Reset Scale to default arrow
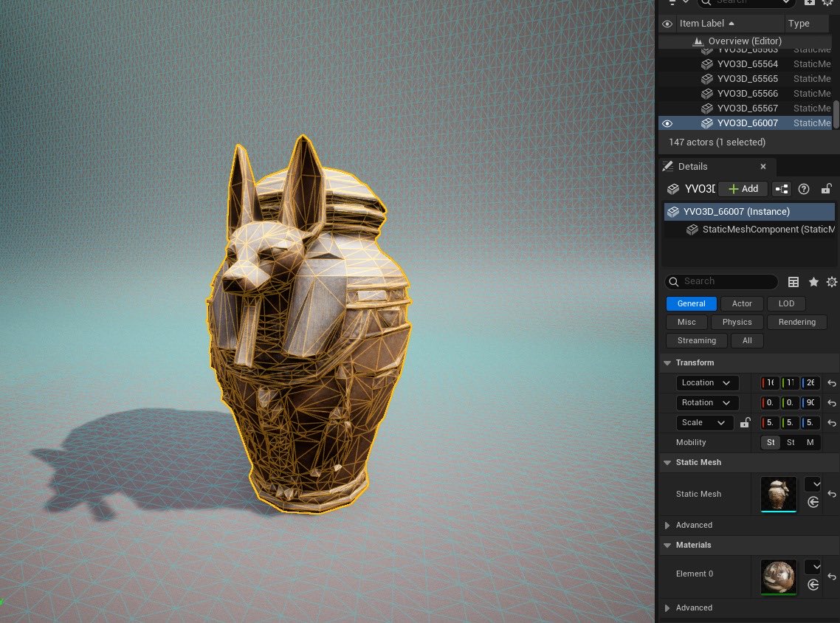This screenshot has width=840, height=623. point(831,423)
